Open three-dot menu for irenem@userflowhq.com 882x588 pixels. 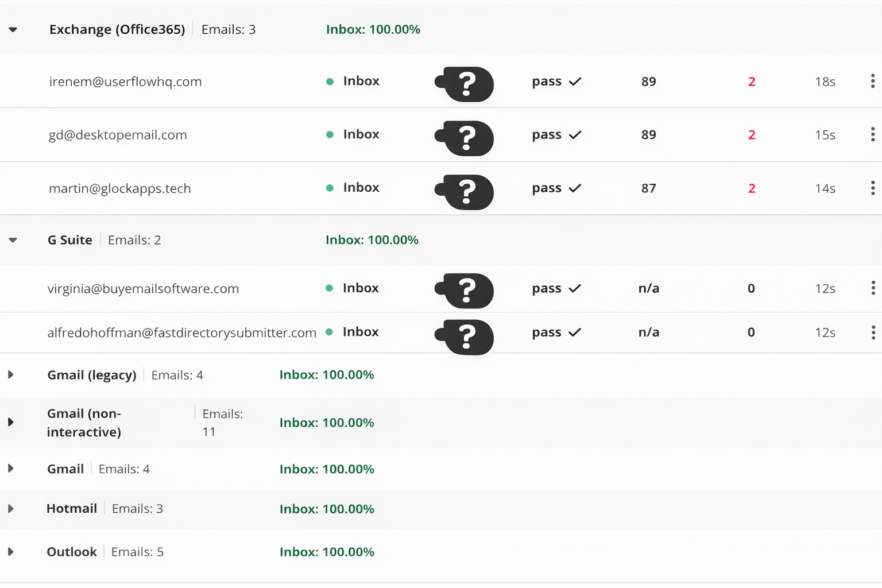[x=872, y=82]
